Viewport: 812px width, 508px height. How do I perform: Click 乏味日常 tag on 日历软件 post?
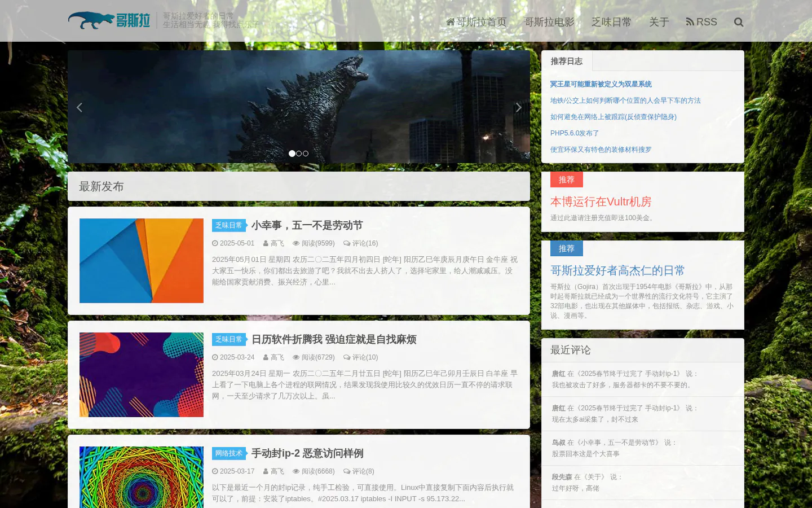pyautogui.click(x=228, y=339)
